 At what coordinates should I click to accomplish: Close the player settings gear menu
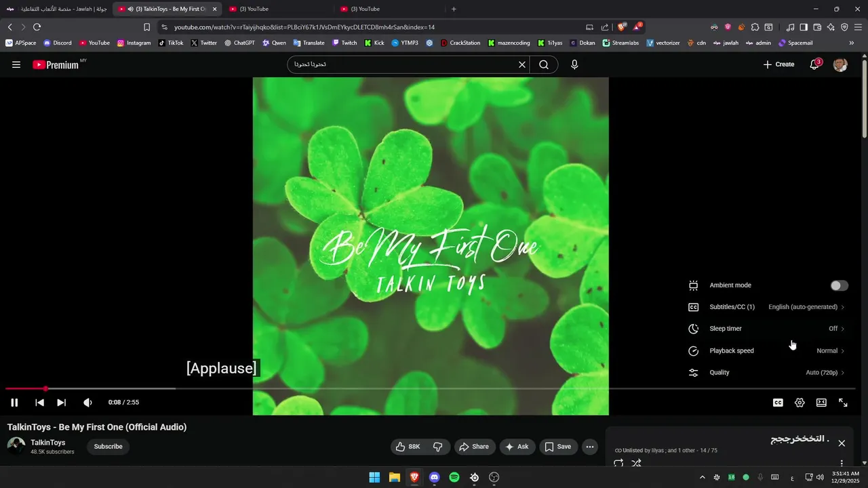point(800,403)
